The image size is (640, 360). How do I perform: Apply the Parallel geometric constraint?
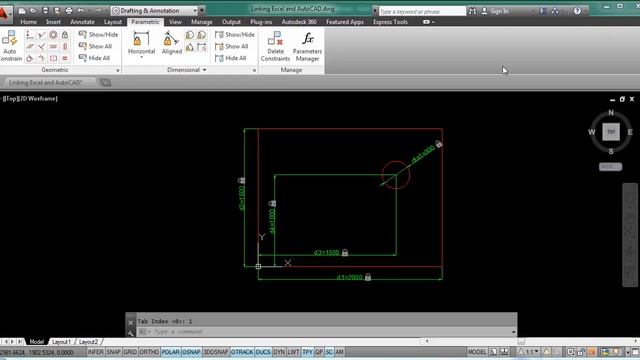pos(29,47)
